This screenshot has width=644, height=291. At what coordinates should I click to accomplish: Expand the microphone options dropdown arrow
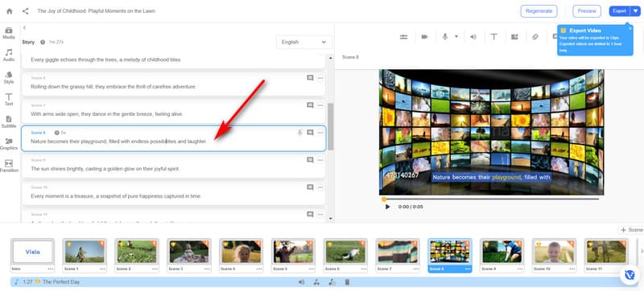[x=456, y=36]
